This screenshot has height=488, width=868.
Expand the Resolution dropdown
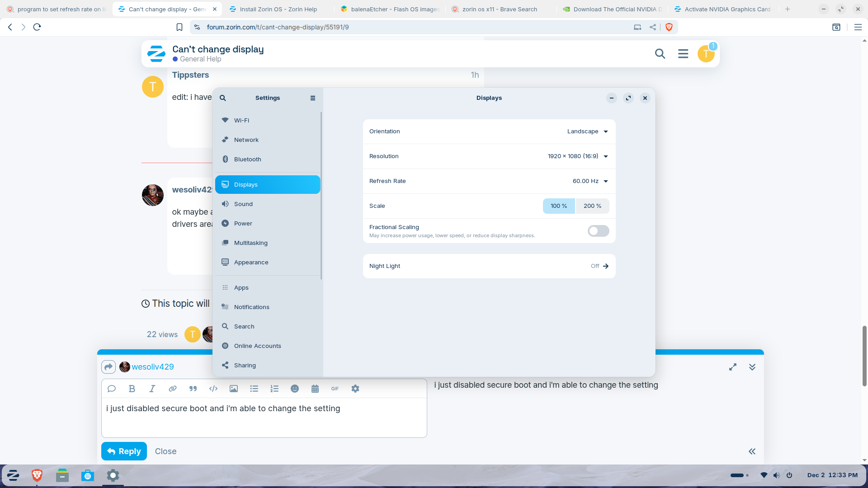point(578,156)
